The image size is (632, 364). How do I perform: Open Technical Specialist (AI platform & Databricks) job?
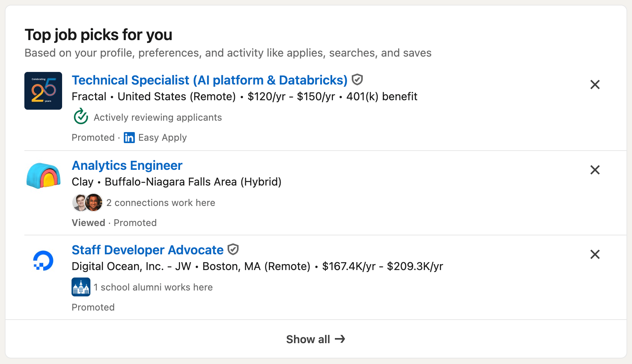coord(209,80)
